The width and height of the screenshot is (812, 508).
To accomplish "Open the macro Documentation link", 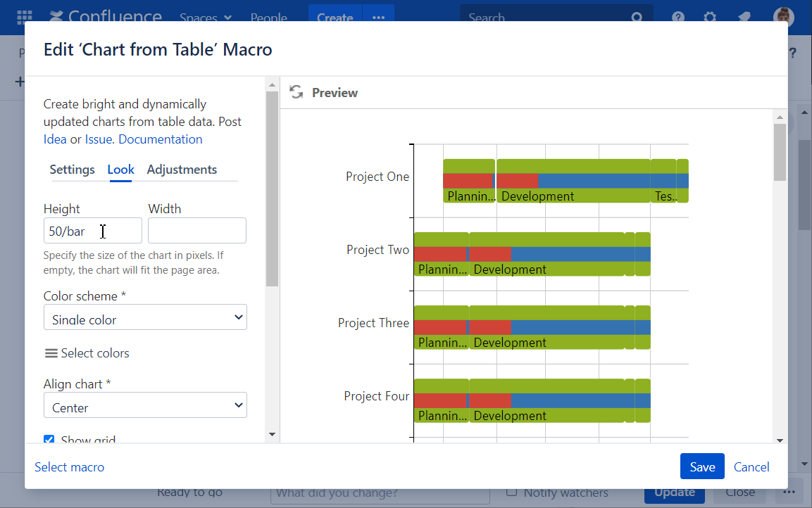I will click(x=160, y=139).
